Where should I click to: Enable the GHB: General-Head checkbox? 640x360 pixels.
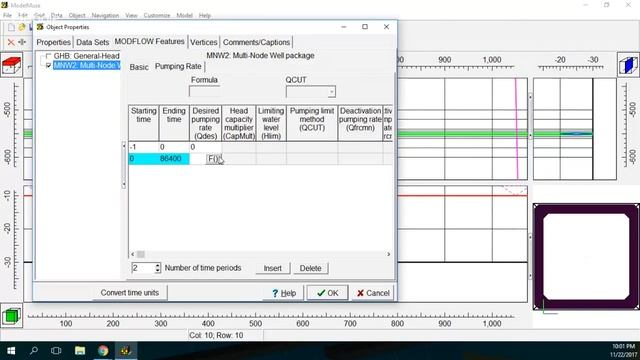(49, 56)
